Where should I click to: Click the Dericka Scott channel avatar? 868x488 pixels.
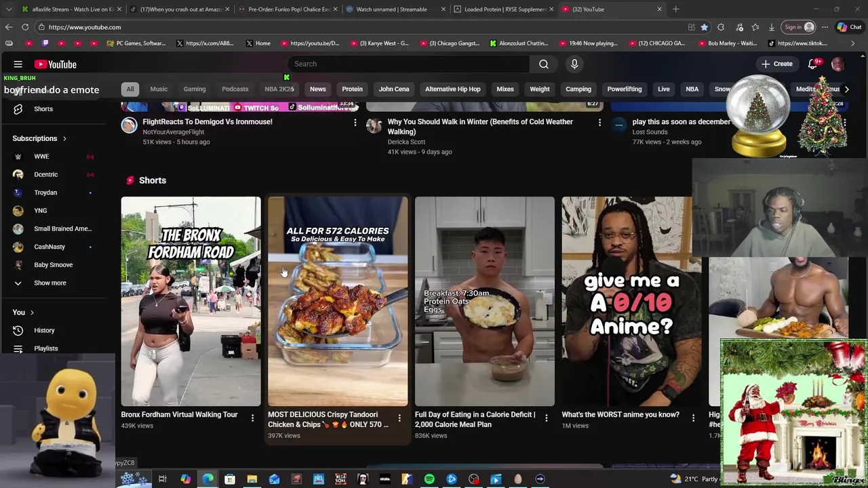tap(374, 125)
